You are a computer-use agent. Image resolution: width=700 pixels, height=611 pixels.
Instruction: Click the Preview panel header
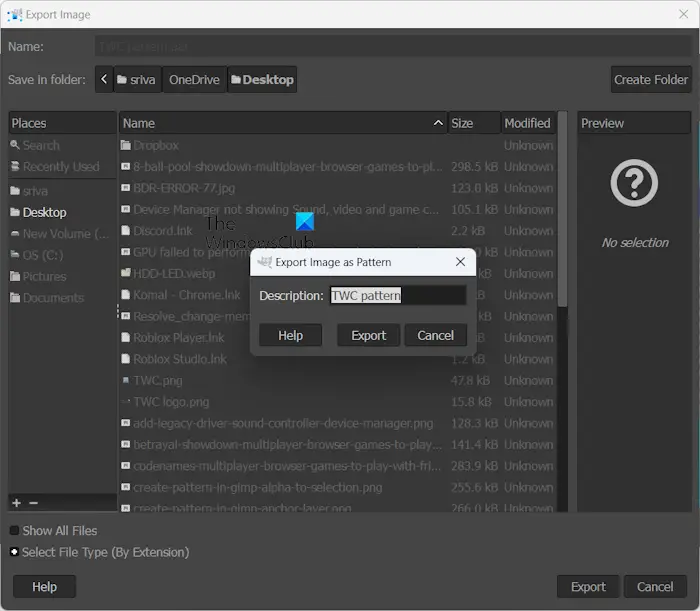634,123
